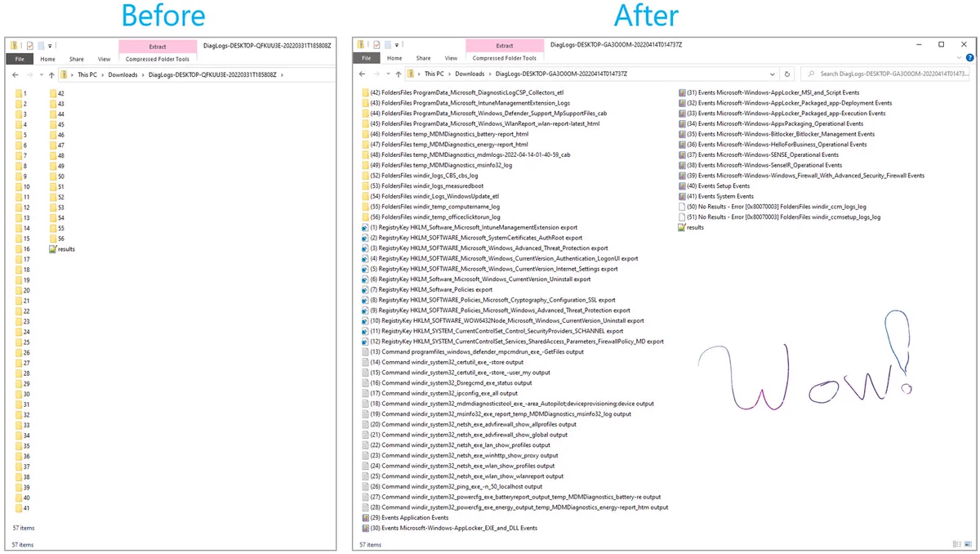
Task: Click the Help icon in the After window
Action: pyautogui.click(x=969, y=58)
